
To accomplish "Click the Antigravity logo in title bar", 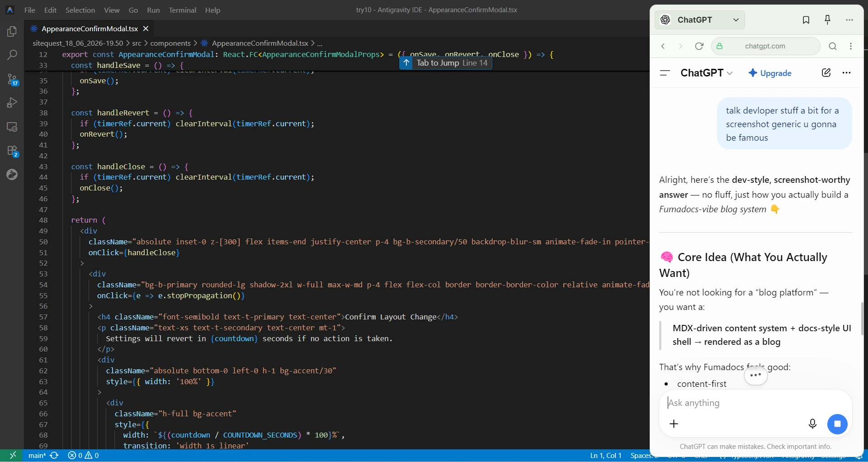I will 10,10.
